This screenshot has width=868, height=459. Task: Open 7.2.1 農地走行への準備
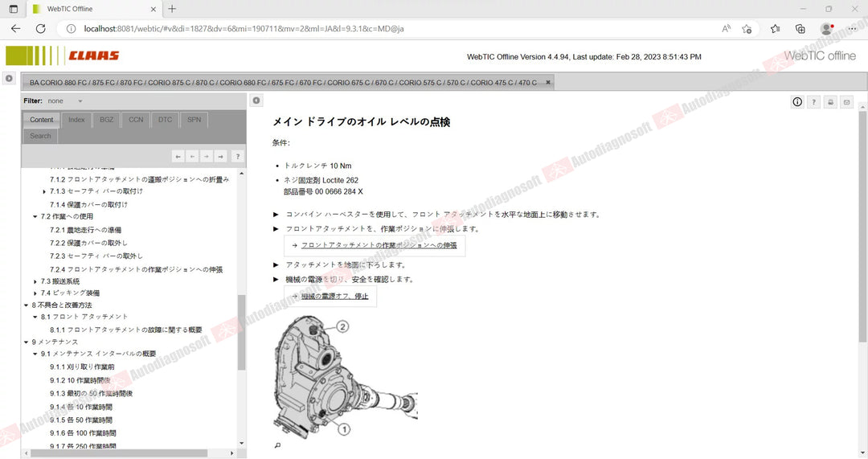(x=85, y=230)
